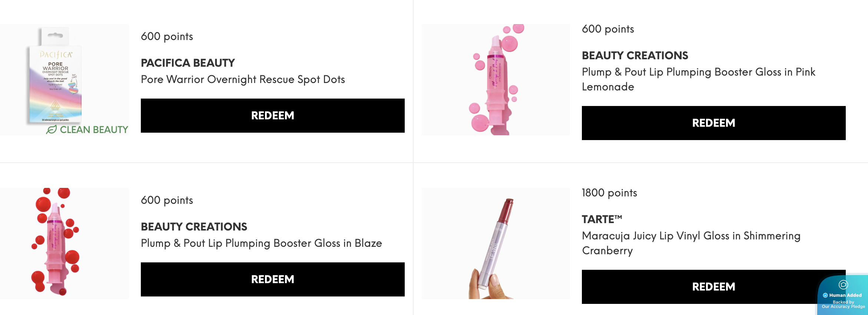The image size is (868, 315).
Task: Redeem Pacifica Pore Warrior Spot Dots
Action: [272, 116]
